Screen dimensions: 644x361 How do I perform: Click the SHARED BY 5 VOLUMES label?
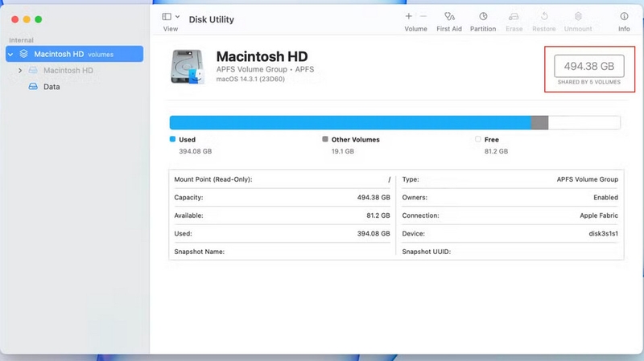(x=589, y=82)
